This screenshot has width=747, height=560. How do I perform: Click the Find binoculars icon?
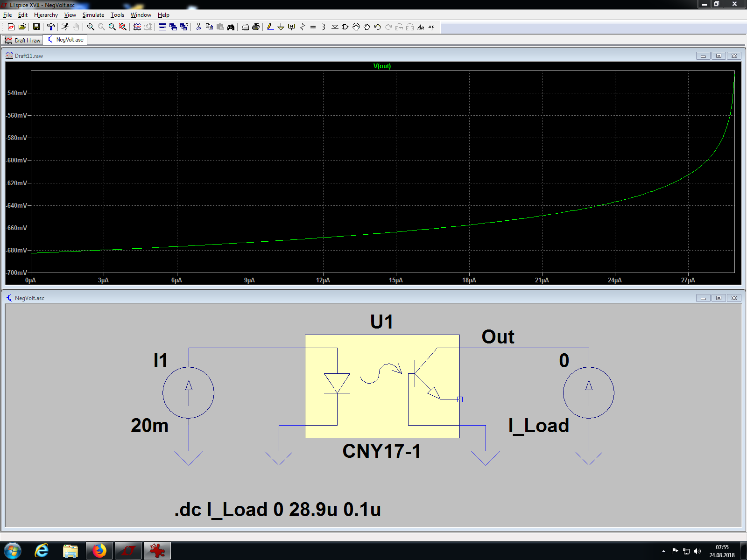click(x=231, y=27)
